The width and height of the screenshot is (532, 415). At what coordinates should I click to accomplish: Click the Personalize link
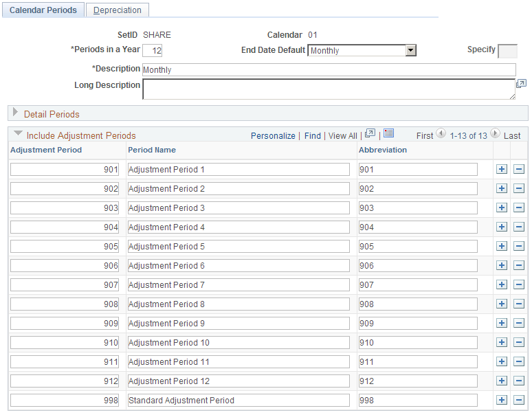(273, 135)
